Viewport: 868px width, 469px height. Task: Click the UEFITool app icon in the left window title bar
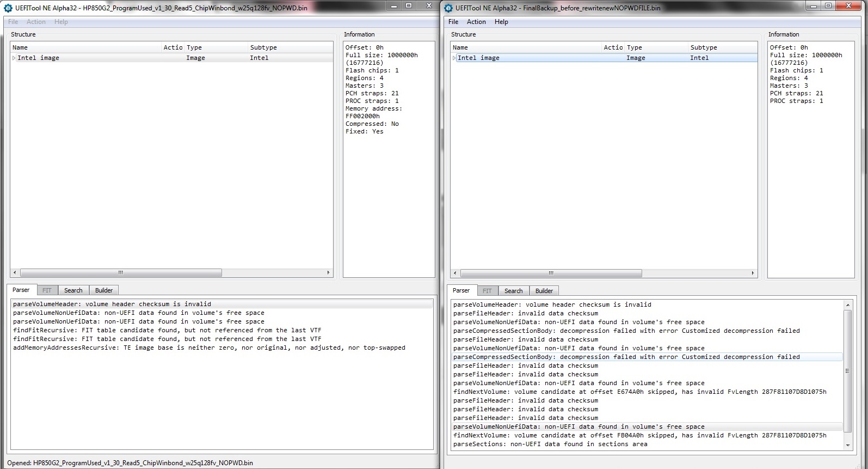(x=8, y=8)
